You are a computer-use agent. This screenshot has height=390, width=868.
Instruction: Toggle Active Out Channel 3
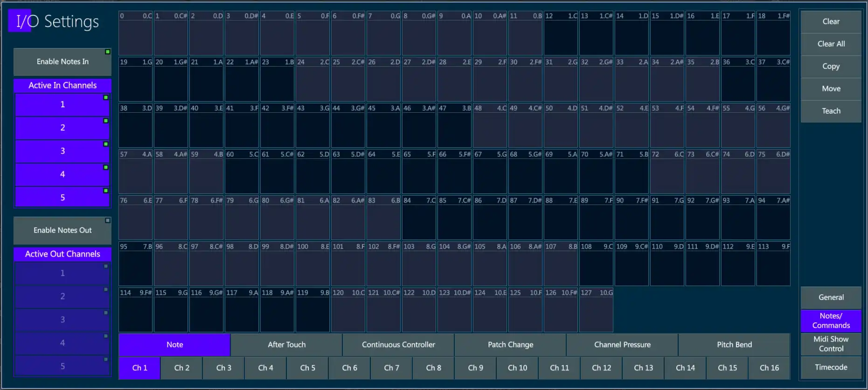click(62, 320)
